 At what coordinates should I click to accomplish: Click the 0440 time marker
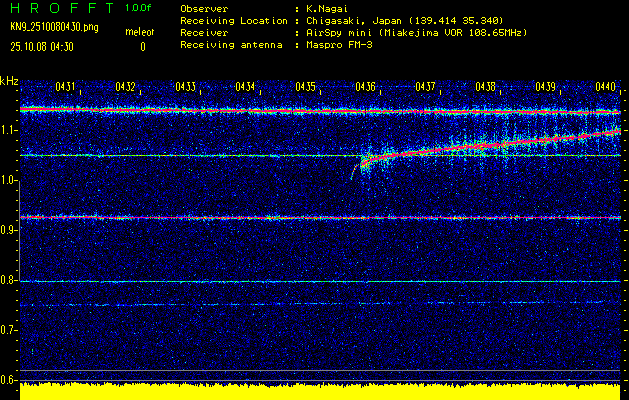click(606, 87)
